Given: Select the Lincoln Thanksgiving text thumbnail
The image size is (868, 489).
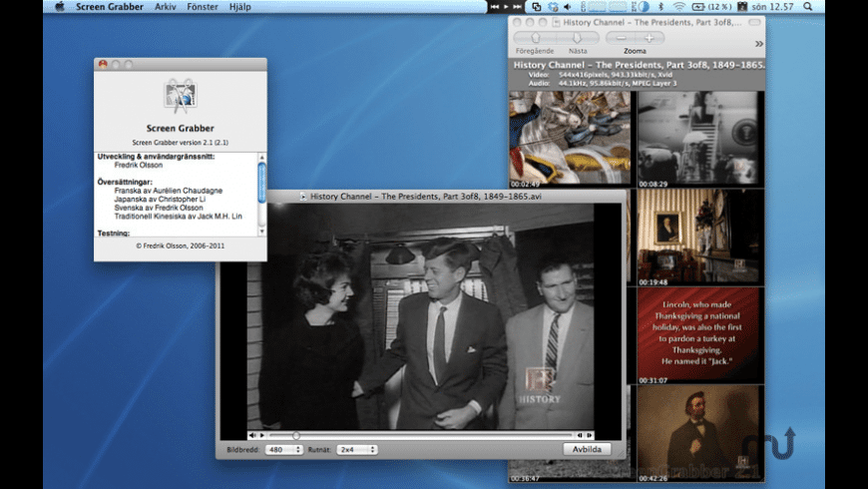Looking at the screenshot, I should point(701,337).
